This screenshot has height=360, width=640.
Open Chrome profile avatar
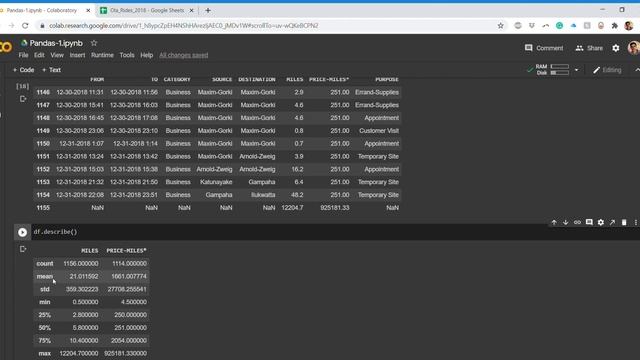(x=629, y=26)
